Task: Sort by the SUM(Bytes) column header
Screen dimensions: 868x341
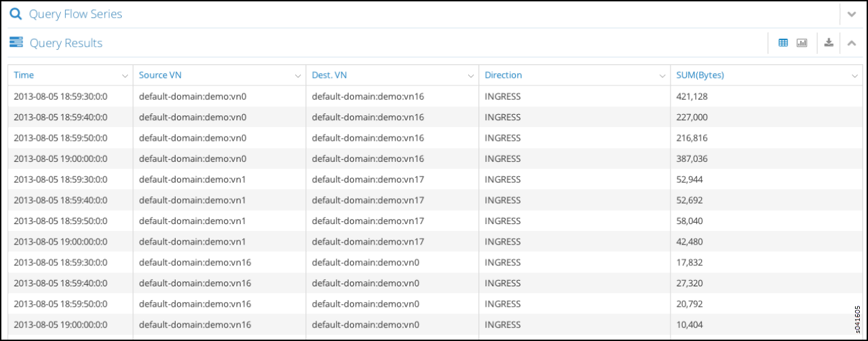Action: tap(700, 75)
